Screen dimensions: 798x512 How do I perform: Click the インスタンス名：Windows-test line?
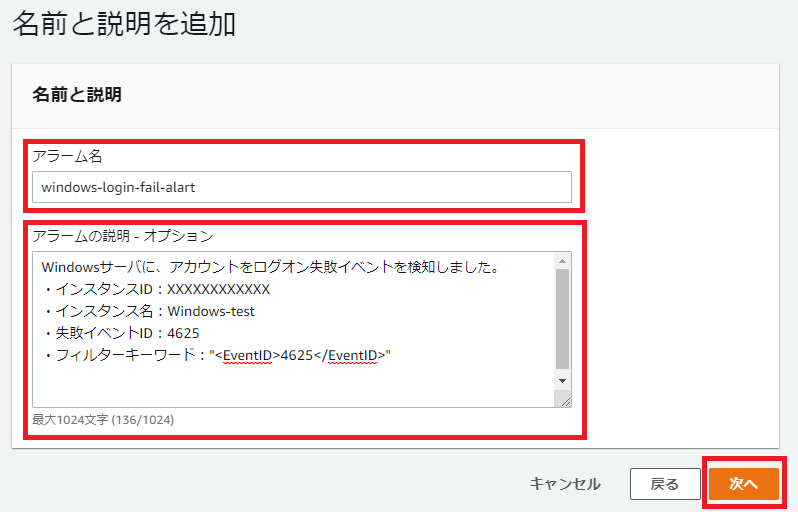149,311
